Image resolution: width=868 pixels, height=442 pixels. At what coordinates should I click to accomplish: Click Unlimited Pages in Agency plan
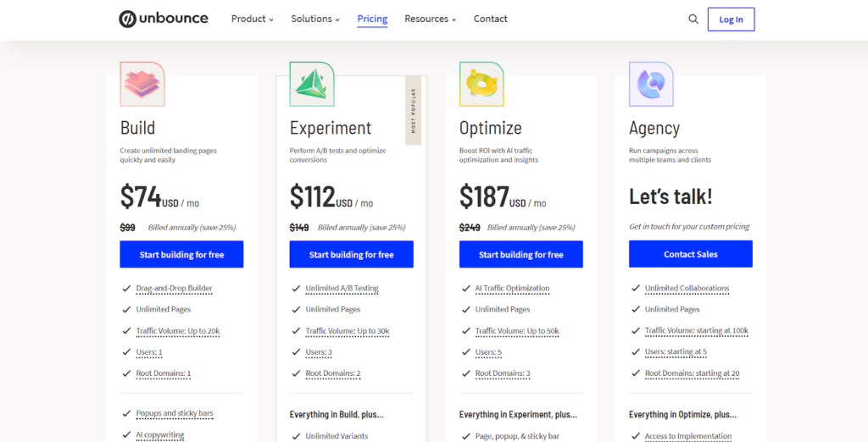672,309
